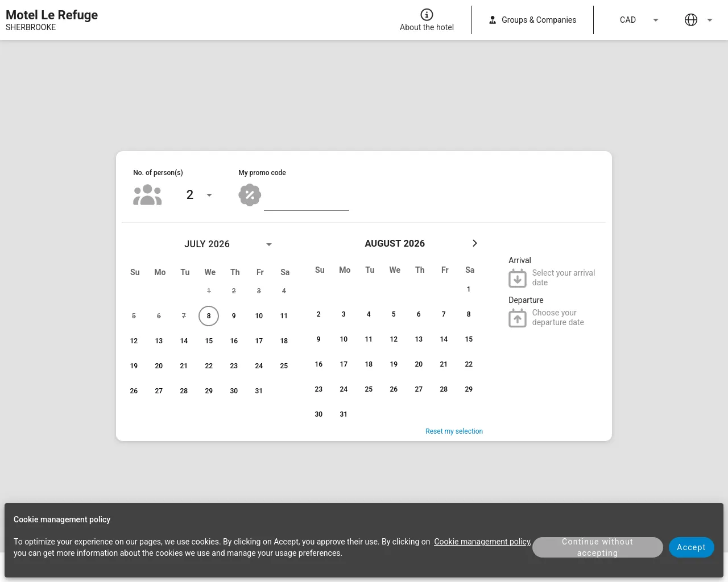Open the Cookie management policy link

[x=482, y=542]
